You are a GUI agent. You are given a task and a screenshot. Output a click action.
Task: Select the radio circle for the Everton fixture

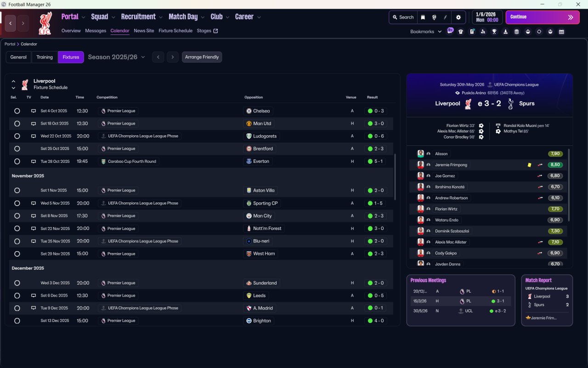(17, 161)
